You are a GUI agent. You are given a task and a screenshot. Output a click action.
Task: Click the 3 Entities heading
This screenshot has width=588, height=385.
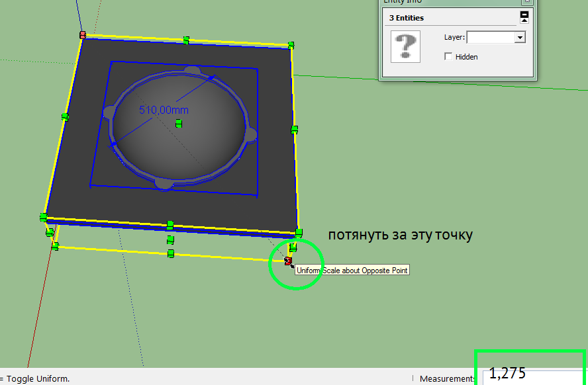(407, 18)
